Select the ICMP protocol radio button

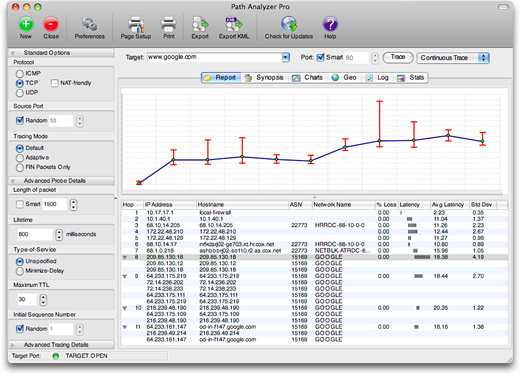(20, 73)
